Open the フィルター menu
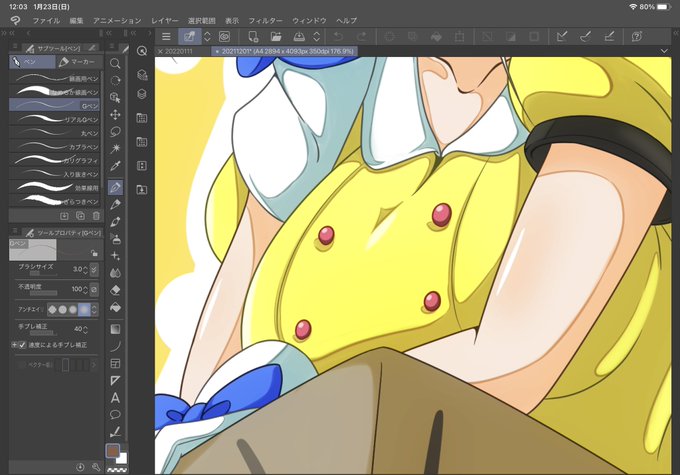 click(265, 20)
